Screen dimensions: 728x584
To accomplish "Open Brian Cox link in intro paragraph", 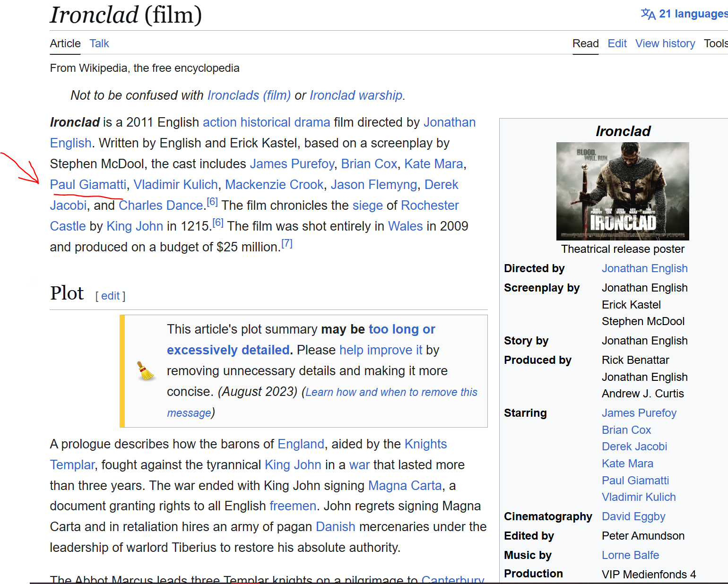I will click(369, 164).
